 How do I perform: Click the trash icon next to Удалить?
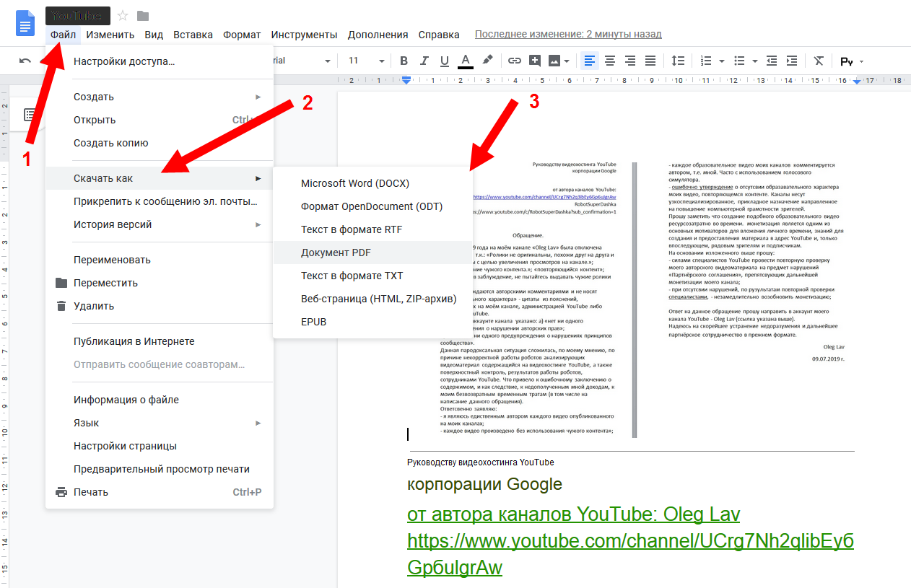point(61,306)
